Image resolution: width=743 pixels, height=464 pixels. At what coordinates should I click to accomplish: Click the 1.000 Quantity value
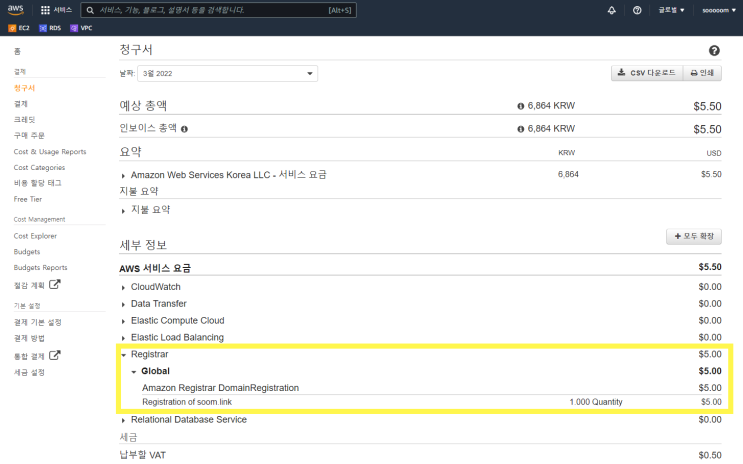(596, 402)
